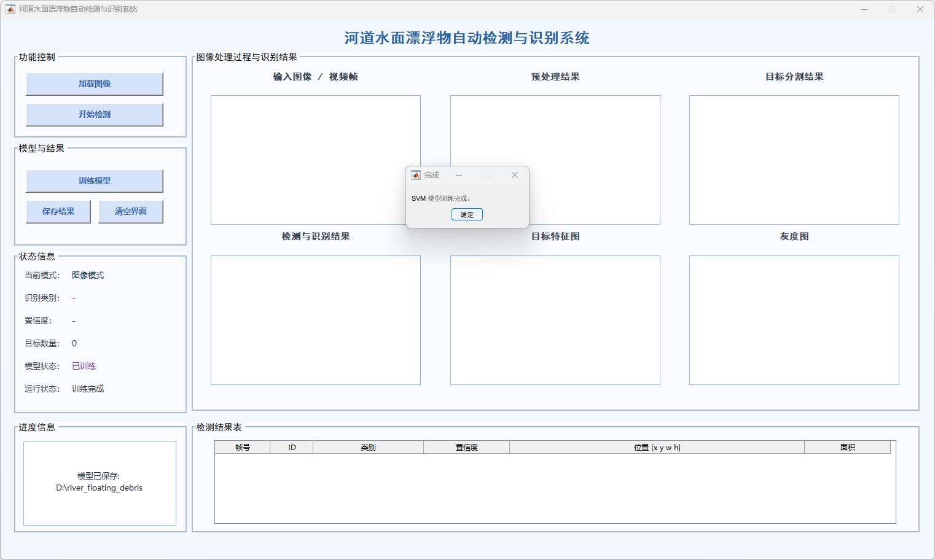Minimize the main application window
The image size is (935, 560).
click(x=864, y=9)
